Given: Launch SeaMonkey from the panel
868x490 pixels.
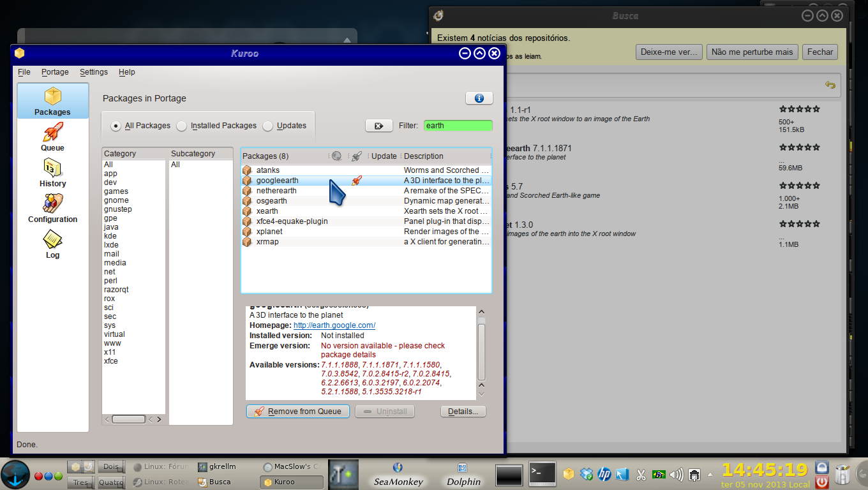Looking at the screenshot, I should pyautogui.click(x=398, y=475).
